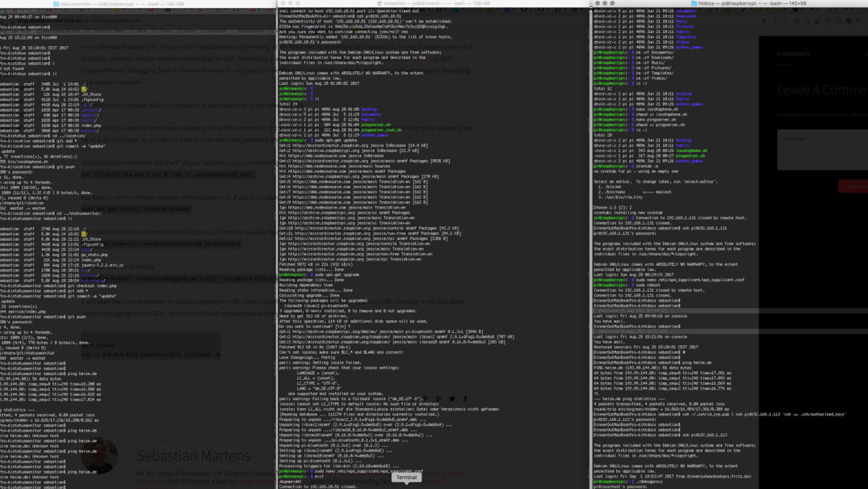Click the home icon in the sebastian window title
The width and height of the screenshot is (868, 489).
pyautogui.click(x=379, y=3)
